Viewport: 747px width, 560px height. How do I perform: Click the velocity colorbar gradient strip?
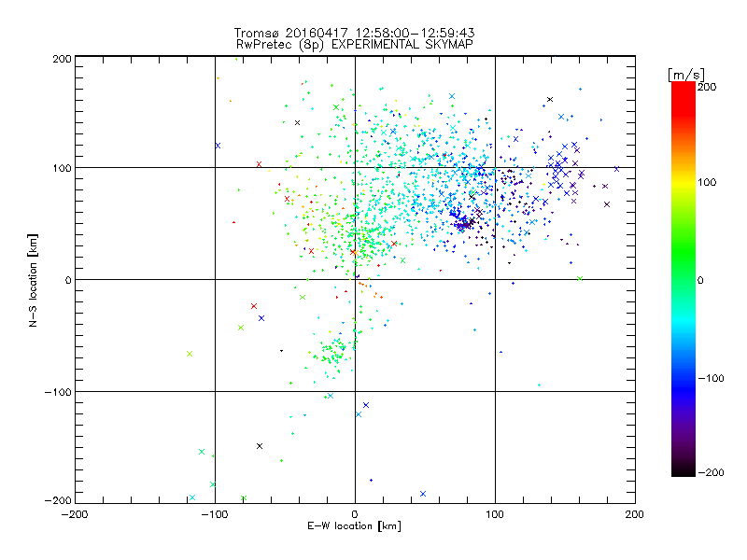684,279
